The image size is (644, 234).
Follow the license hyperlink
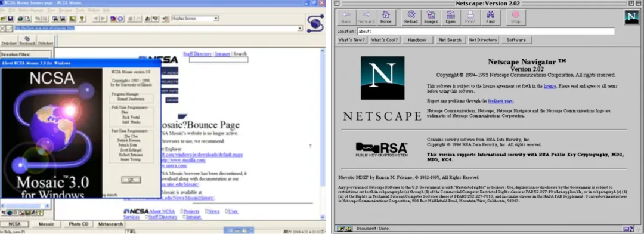click(549, 86)
